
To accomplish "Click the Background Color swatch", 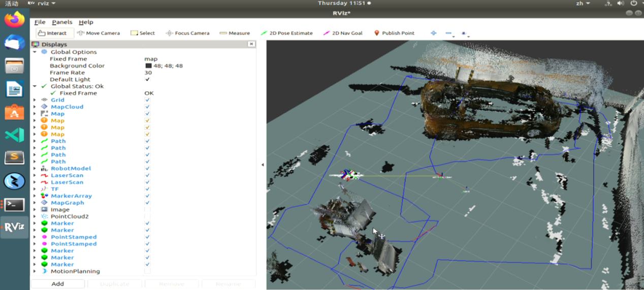I will (148, 66).
